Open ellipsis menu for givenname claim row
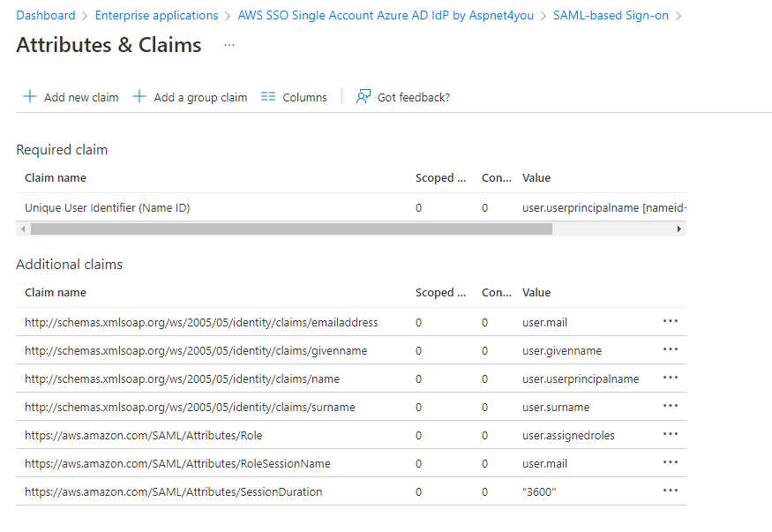The image size is (772, 532). tap(670, 348)
